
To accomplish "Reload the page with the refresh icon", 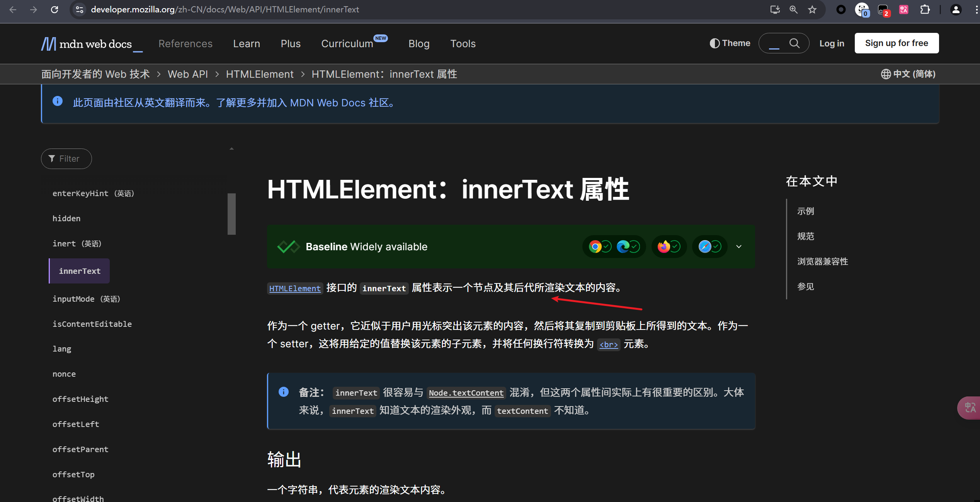I will click(x=54, y=10).
